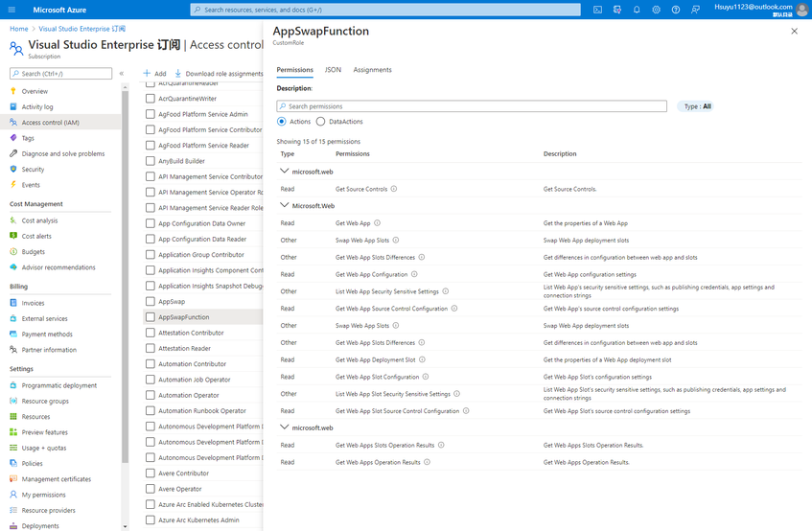812x531 pixels.
Task: Open Advisor recommendations in sidebar
Action: point(60,267)
